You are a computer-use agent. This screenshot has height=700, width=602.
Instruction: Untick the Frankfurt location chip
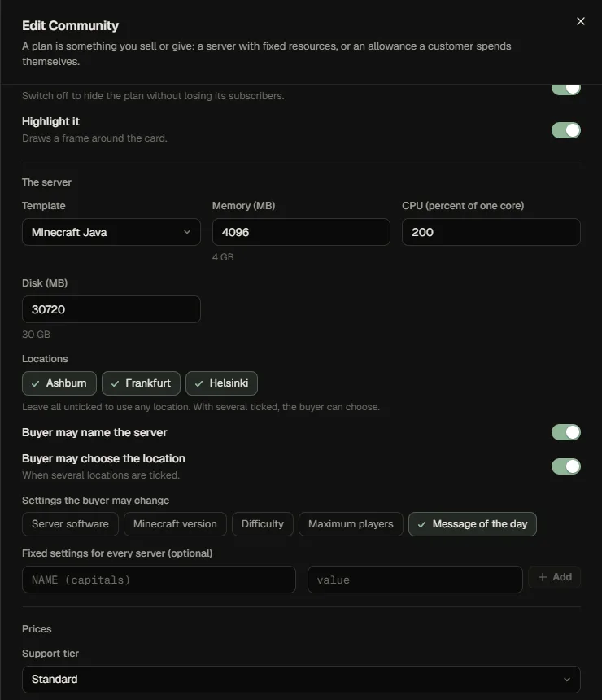tap(141, 383)
